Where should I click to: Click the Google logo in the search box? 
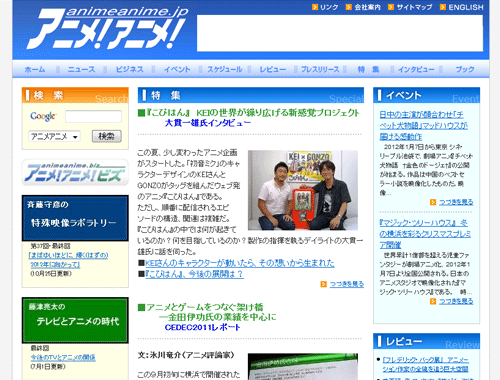pyautogui.click(x=43, y=116)
